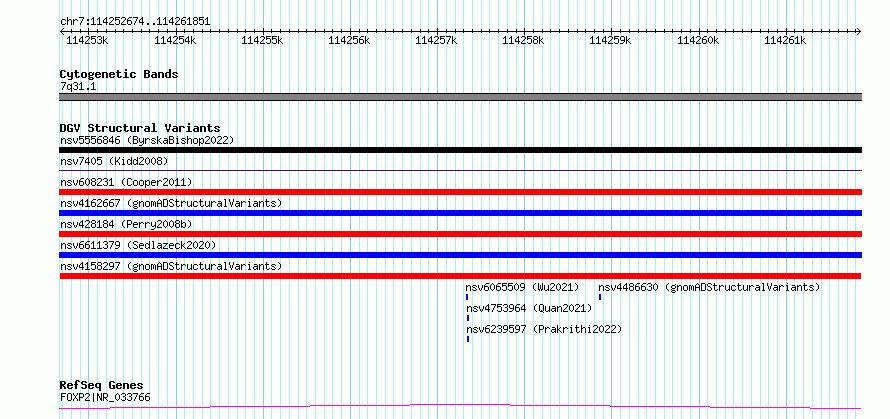This screenshot has width=890, height=419.
Task: Click the Cytogenetic Bands track title
Action: pyautogui.click(x=119, y=74)
